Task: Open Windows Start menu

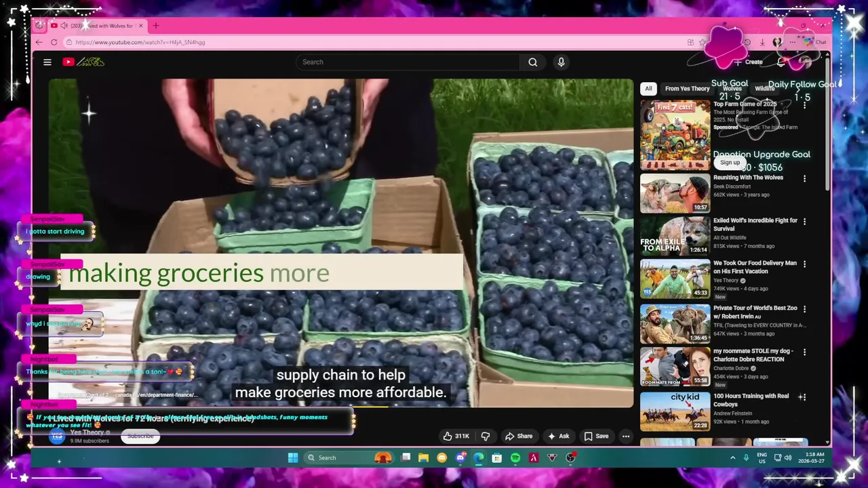Action: 293,457
